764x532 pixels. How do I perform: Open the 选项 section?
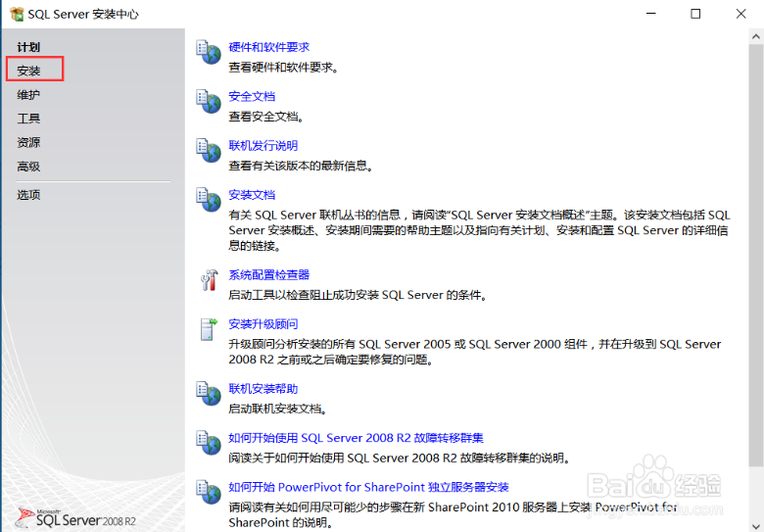[28, 195]
